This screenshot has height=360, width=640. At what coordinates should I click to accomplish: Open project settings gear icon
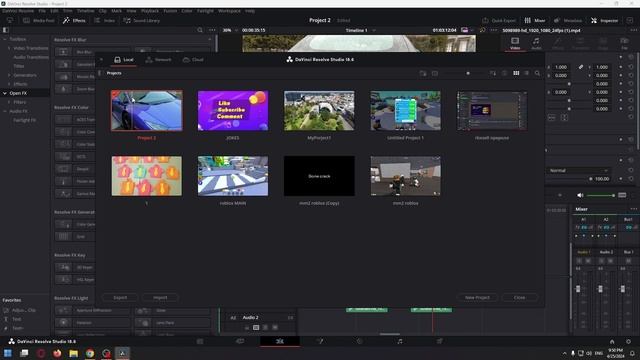[628, 342]
